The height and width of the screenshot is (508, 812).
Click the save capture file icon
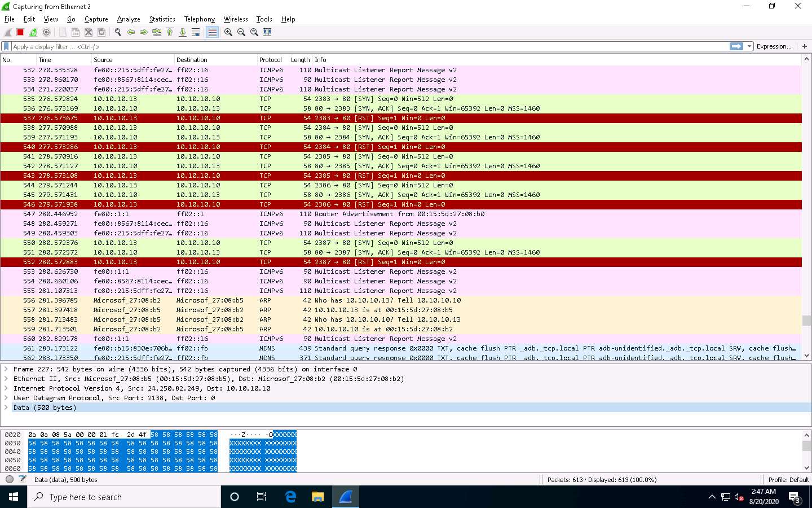tap(76, 32)
